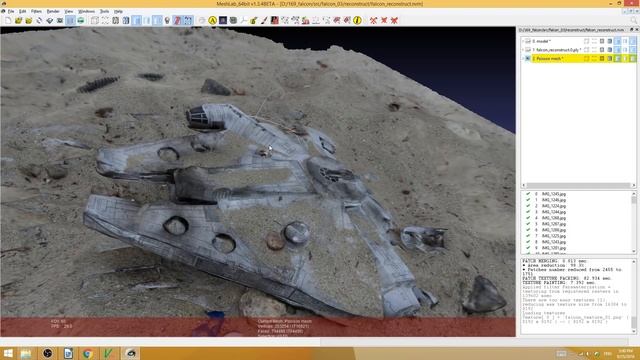Open the Render menu
The image size is (640, 360).
pos(53,11)
